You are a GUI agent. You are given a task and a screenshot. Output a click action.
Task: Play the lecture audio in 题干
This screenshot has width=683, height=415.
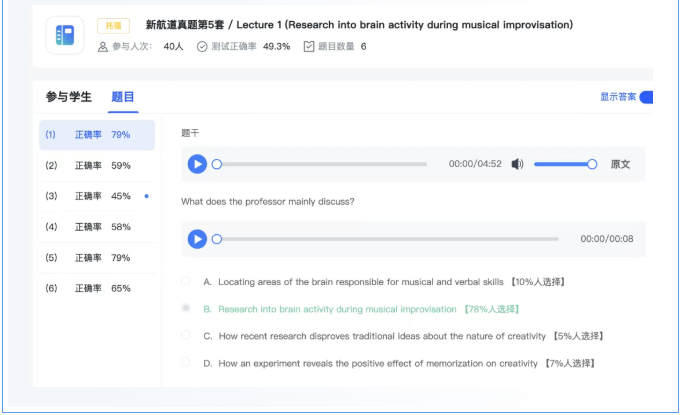pos(197,164)
